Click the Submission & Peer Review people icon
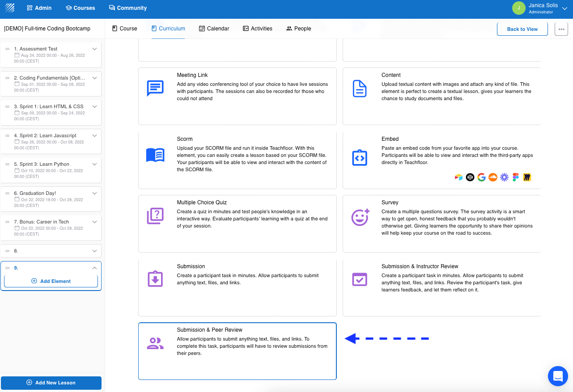The width and height of the screenshot is (573, 392). [x=154, y=343]
